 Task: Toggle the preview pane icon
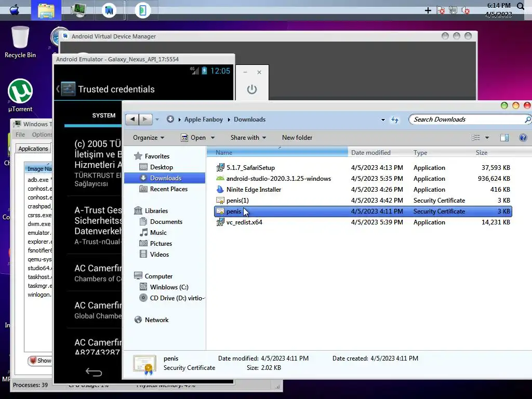504,137
